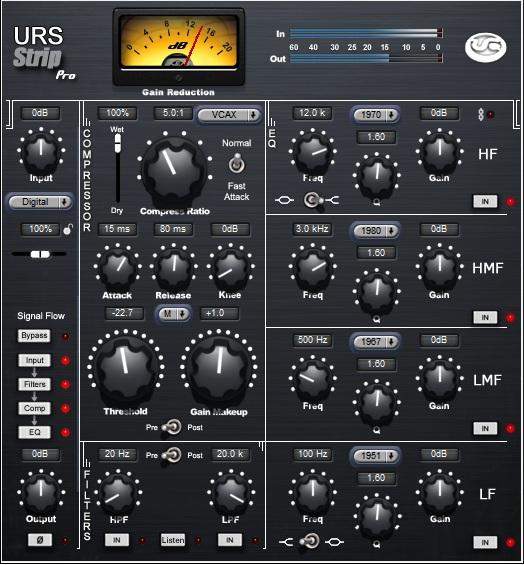Flip the compressor Pre/Post toggle switch
This screenshot has width=524, height=565.
point(173,428)
